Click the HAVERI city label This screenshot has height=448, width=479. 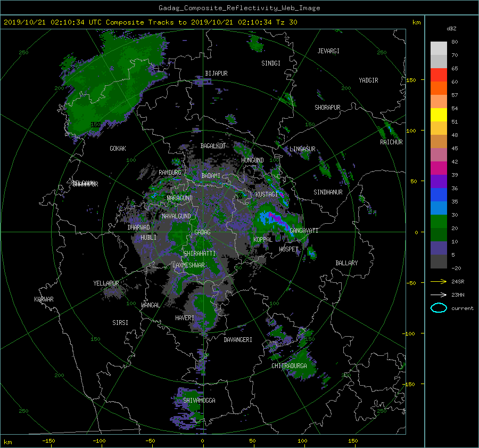pyautogui.click(x=185, y=318)
